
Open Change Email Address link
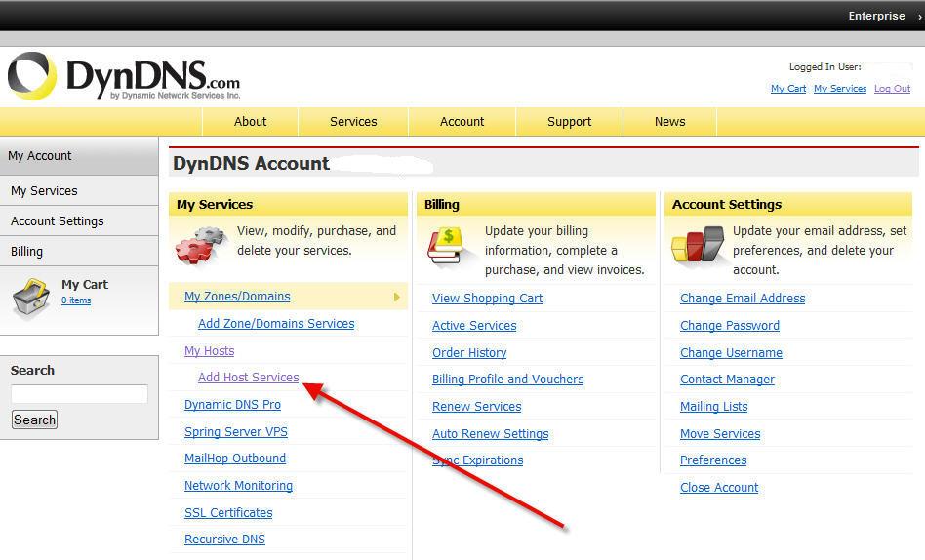click(743, 299)
